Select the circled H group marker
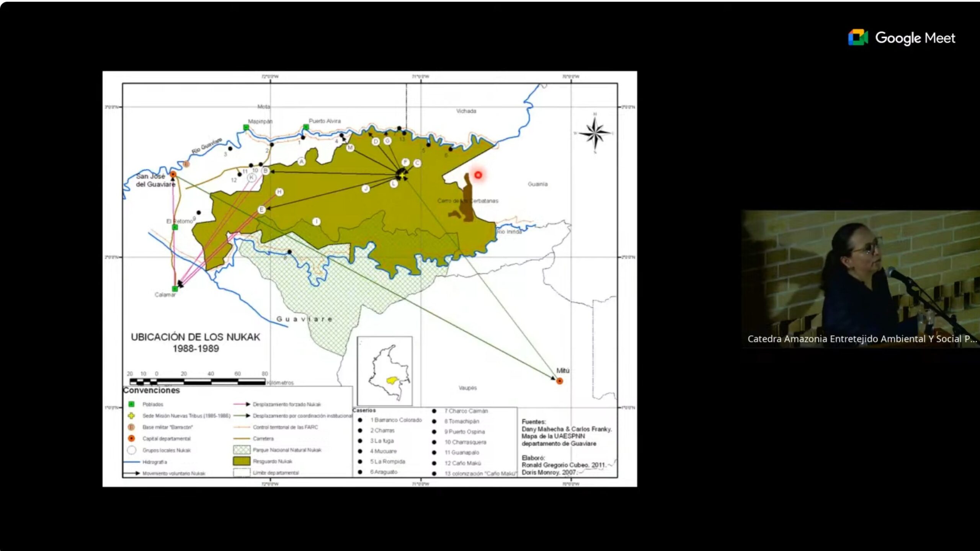The width and height of the screenshot is (980, 551). (279, 192)
